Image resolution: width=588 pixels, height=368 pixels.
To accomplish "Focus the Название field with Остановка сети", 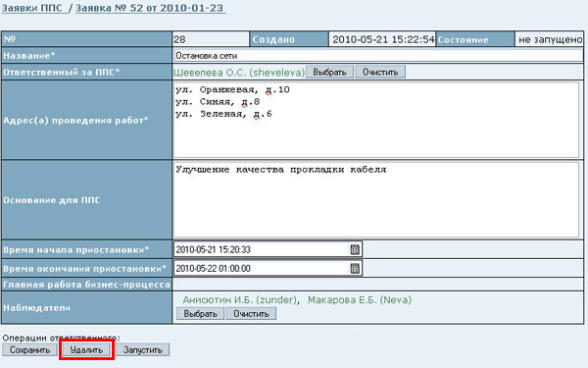I will click(x=378, y=56).
